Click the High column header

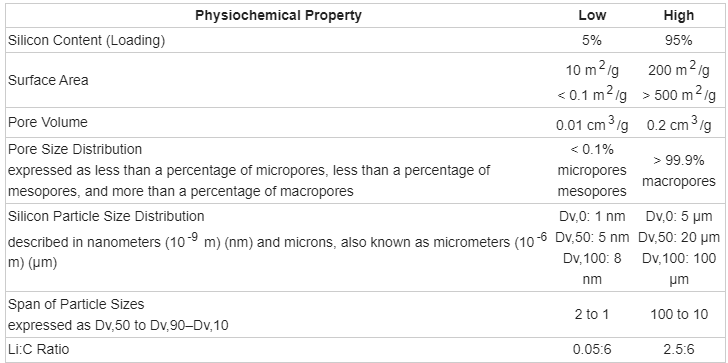pos(679,16)
